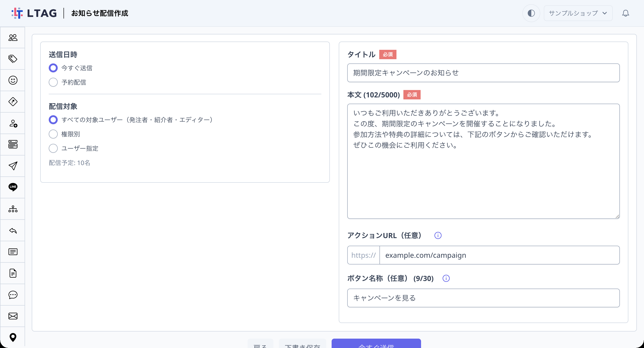Show info for ボタン名称 field
This screenshot has height=348, width=644.
point(446,278)
